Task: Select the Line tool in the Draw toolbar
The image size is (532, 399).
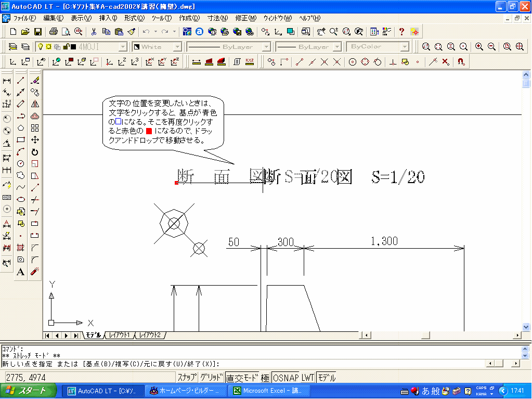Action: point(21,81)
